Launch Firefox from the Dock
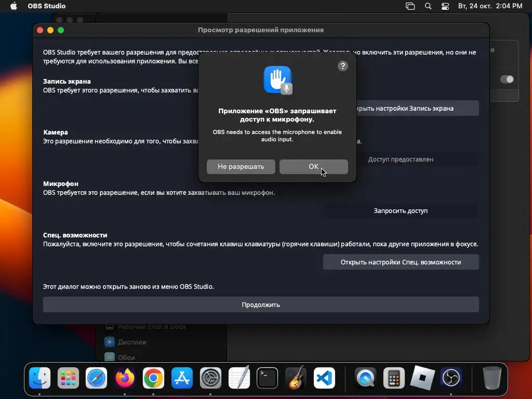The image size is (532, 399). tap(125, 378)
